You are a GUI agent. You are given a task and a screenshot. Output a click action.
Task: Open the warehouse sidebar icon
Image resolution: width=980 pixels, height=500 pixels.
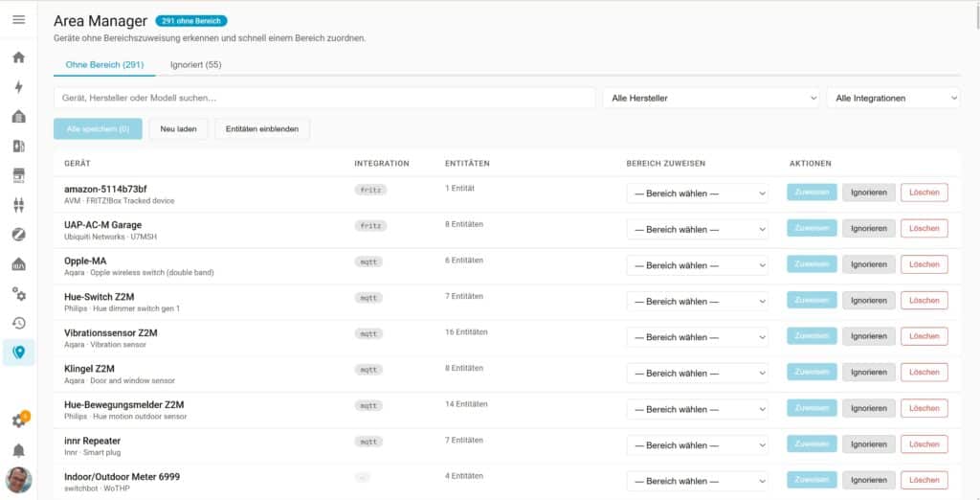pos(19,264)
